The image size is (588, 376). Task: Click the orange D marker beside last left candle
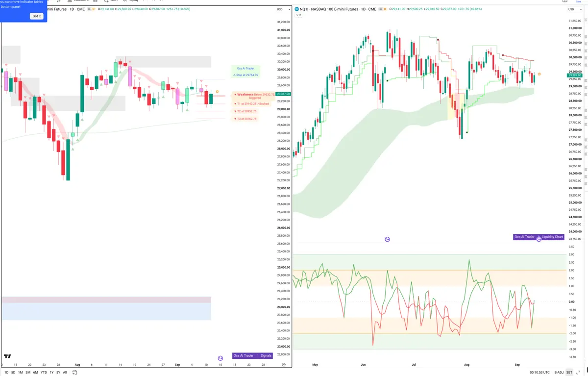[x=217, y=92]
